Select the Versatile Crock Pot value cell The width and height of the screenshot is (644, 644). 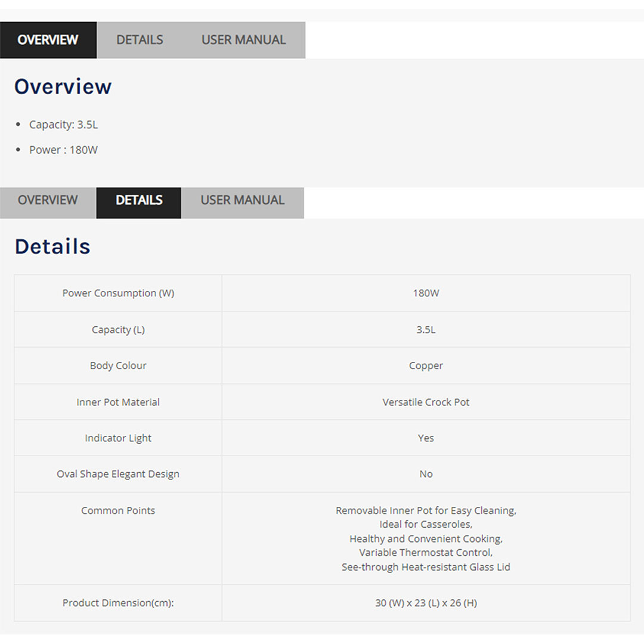click(x=426, y=402)
